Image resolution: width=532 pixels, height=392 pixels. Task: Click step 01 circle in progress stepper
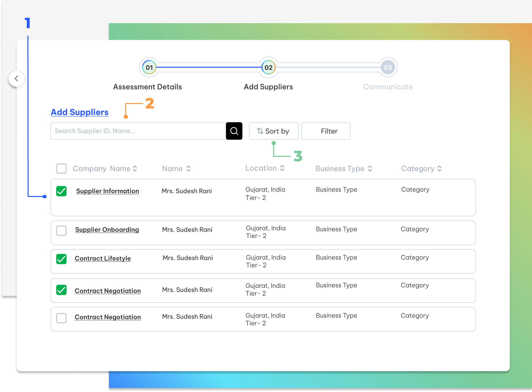click(x=149, y=67)
